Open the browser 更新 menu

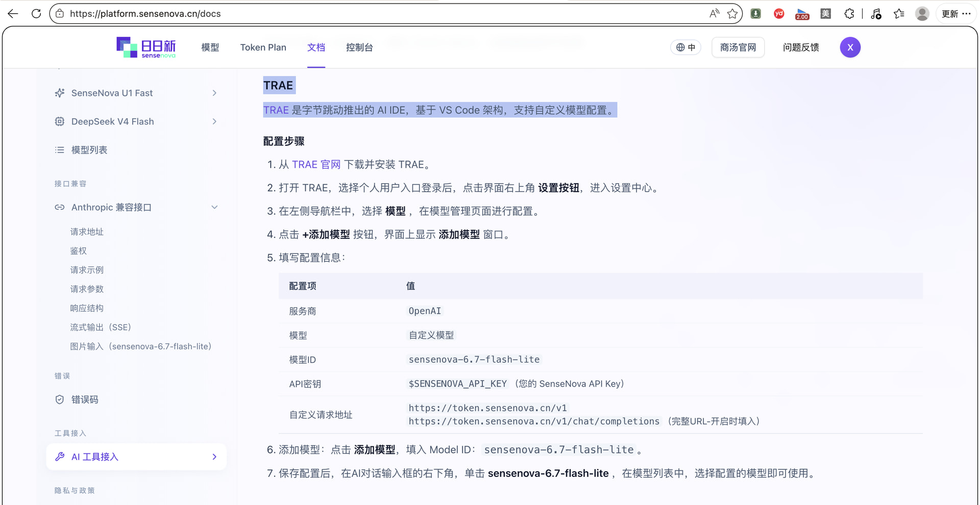[956, 14]
